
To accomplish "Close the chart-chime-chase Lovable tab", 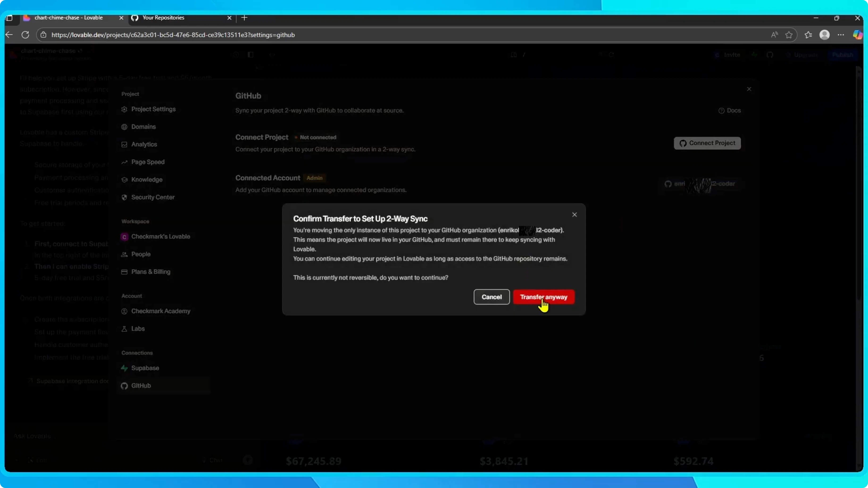I will coord(121,18).
